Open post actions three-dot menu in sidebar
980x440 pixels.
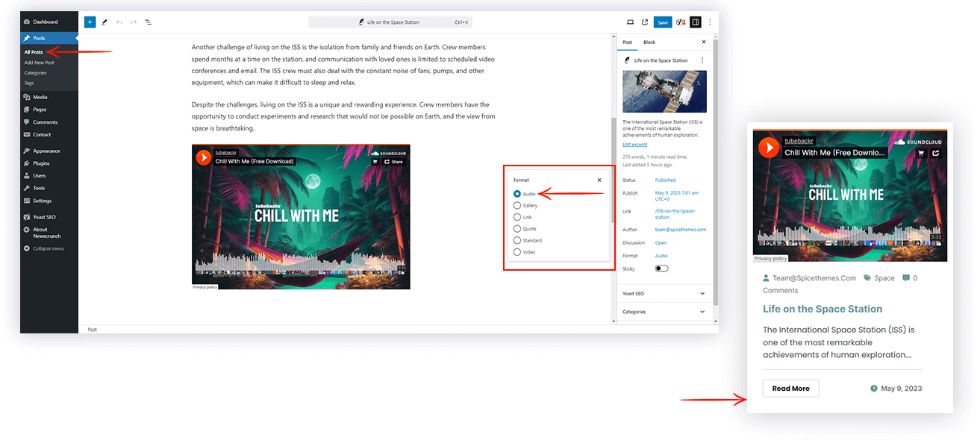(x=702, y=60)
